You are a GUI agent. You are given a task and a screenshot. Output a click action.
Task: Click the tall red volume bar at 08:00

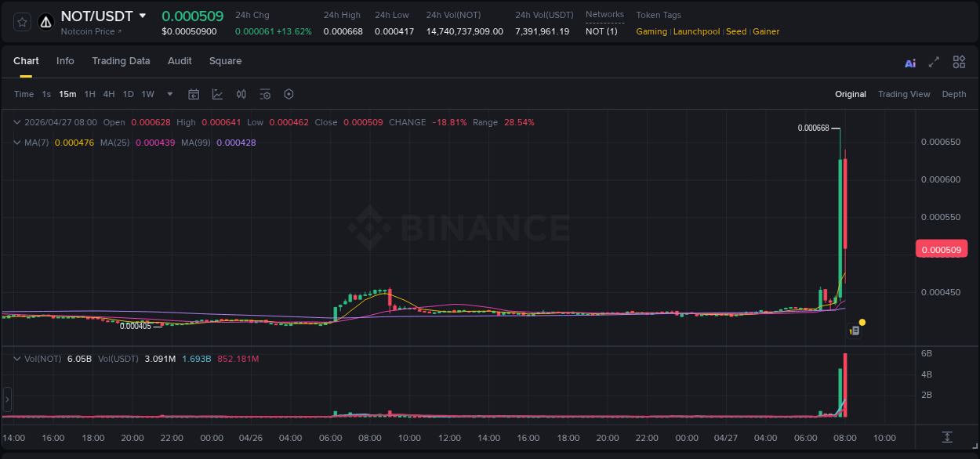[x=845, y=385]
